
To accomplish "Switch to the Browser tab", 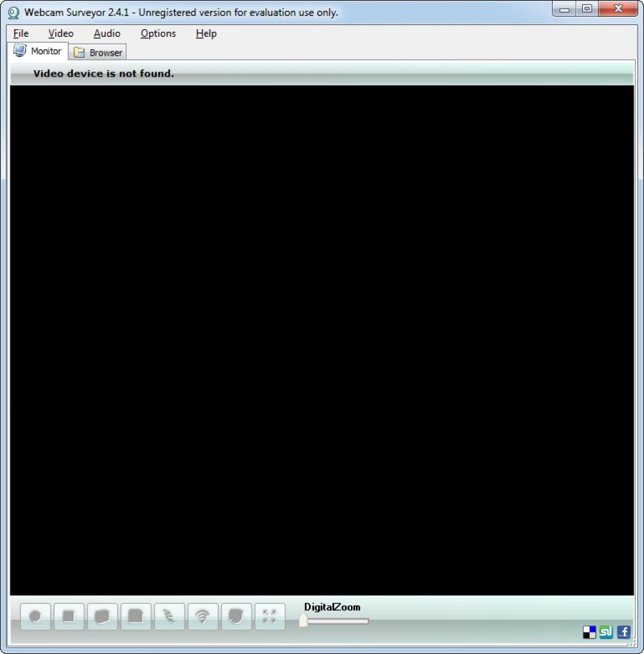I will tap(97, 53).
